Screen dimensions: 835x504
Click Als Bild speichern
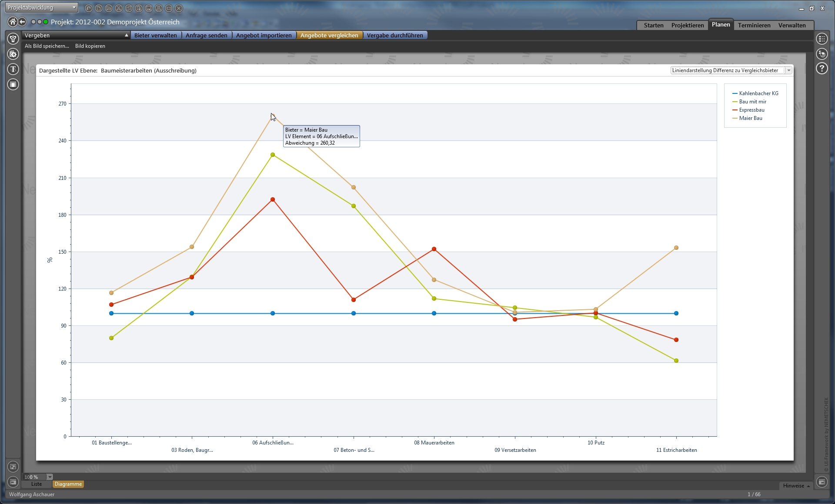pos(47,46)
